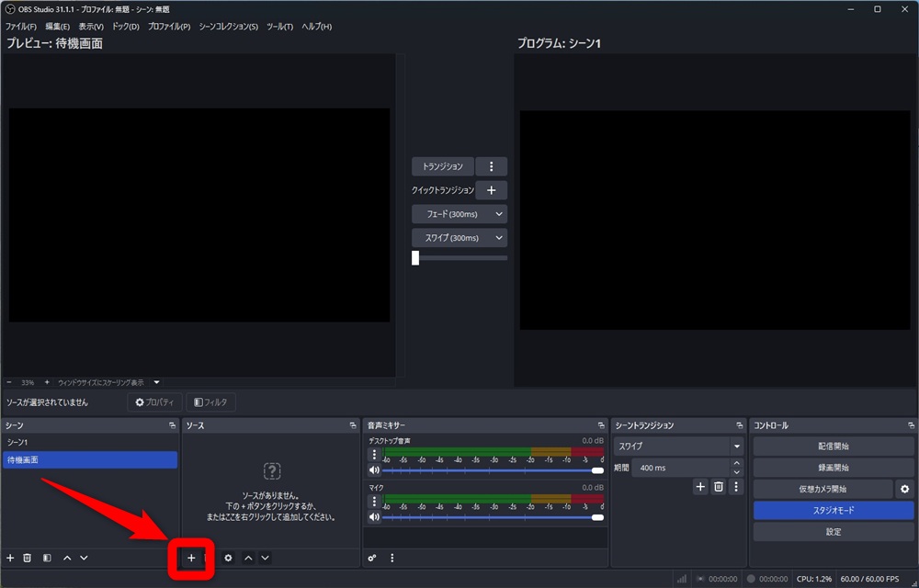Remove the transition with the trash icon

point(719,487)
